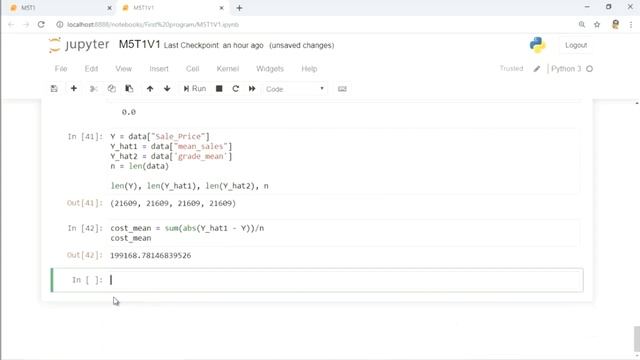Screen dimensions: 640x360
Task: Open the command palette keyboard icon
Action: pos(342,89)
